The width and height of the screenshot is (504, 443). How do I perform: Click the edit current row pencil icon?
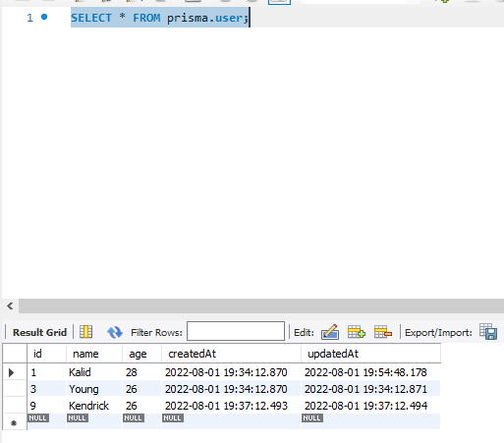click(x=330, y=332)
